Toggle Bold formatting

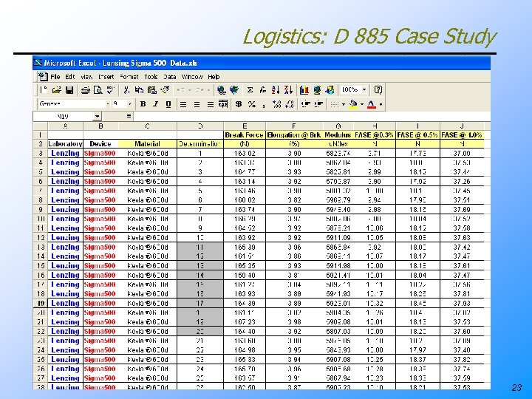[x=143, y=104]
